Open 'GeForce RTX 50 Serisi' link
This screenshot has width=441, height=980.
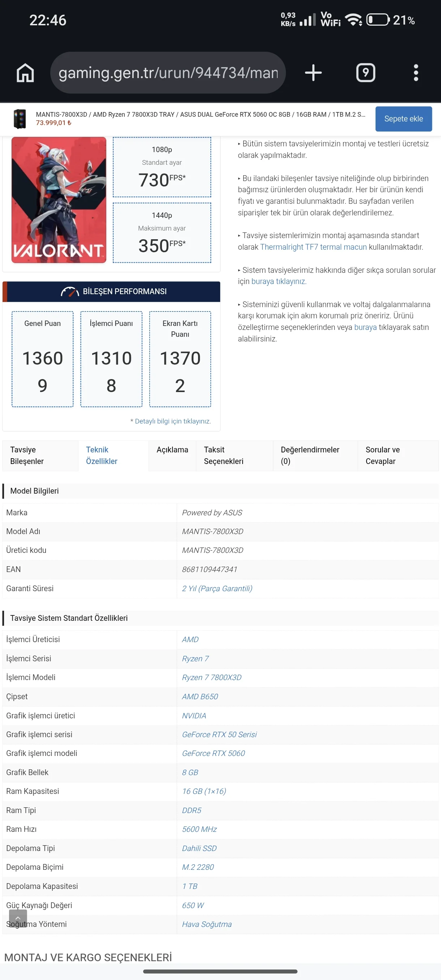[x=219, y=734]
